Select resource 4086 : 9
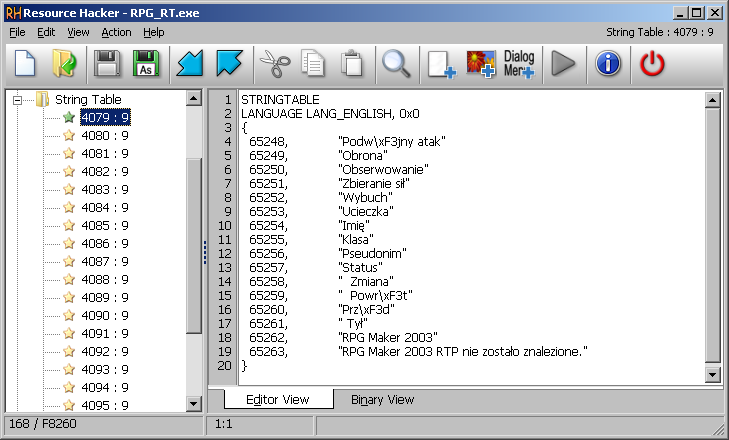 pyautogui.click(x=105, y=244)
